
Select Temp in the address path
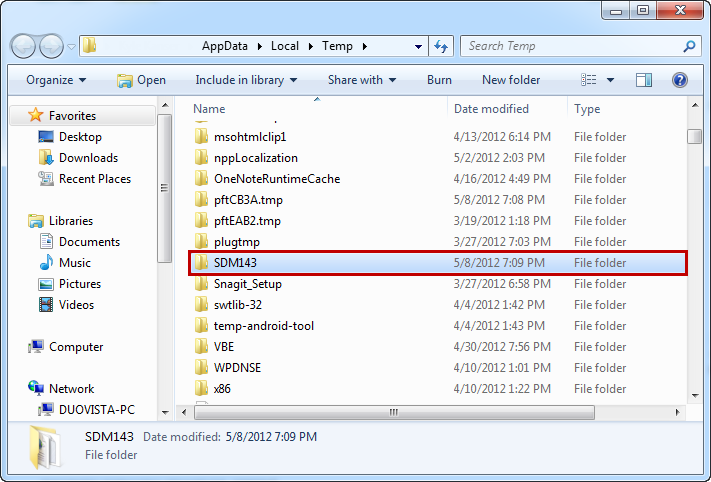[x=337, y=46]
